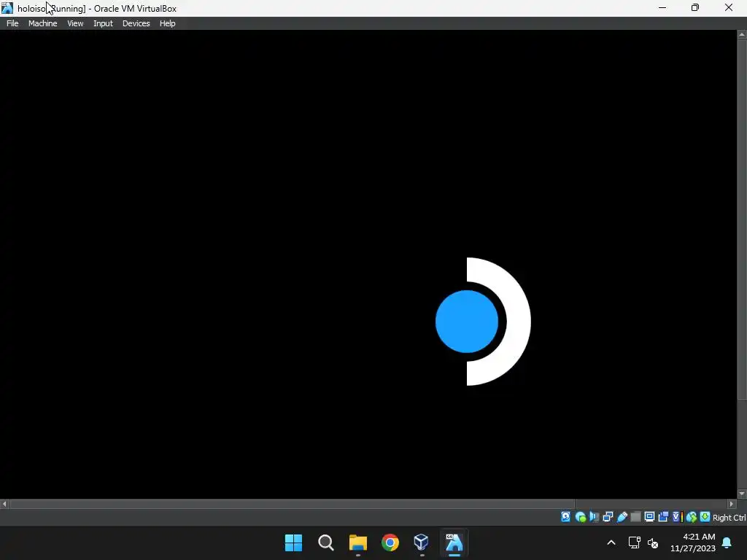Open the Help menu
This screenshot has height=560, width=747.
[x=167, y=23]
